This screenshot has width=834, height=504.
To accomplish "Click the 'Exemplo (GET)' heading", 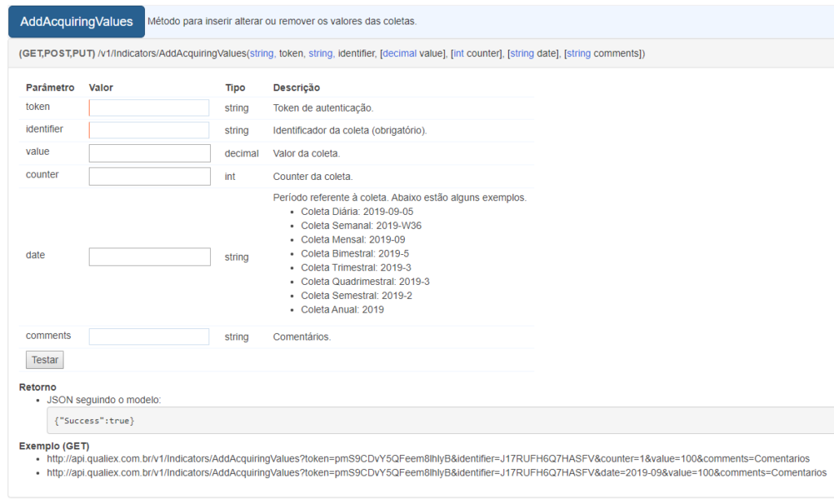I will [x=55, y=446].
